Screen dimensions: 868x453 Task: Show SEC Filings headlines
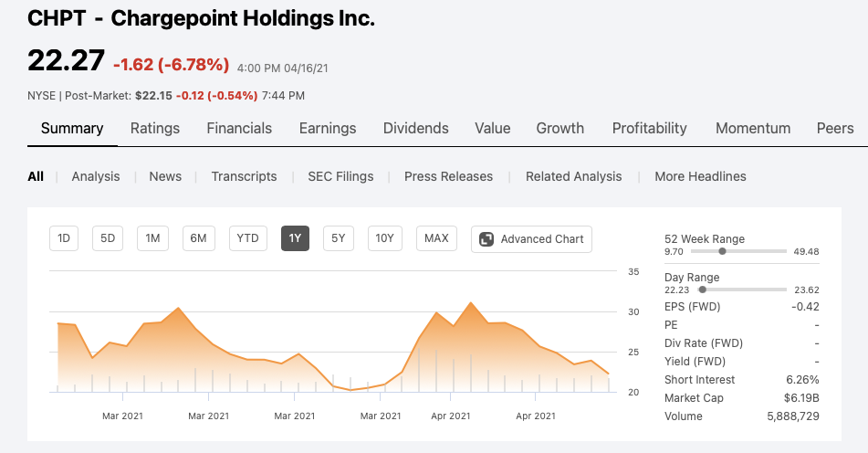pos(340,176)
